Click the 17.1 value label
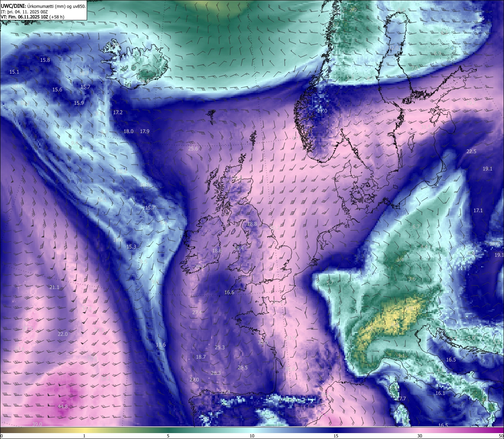This screenshot has height=439, width=504. tap(478, 211)
